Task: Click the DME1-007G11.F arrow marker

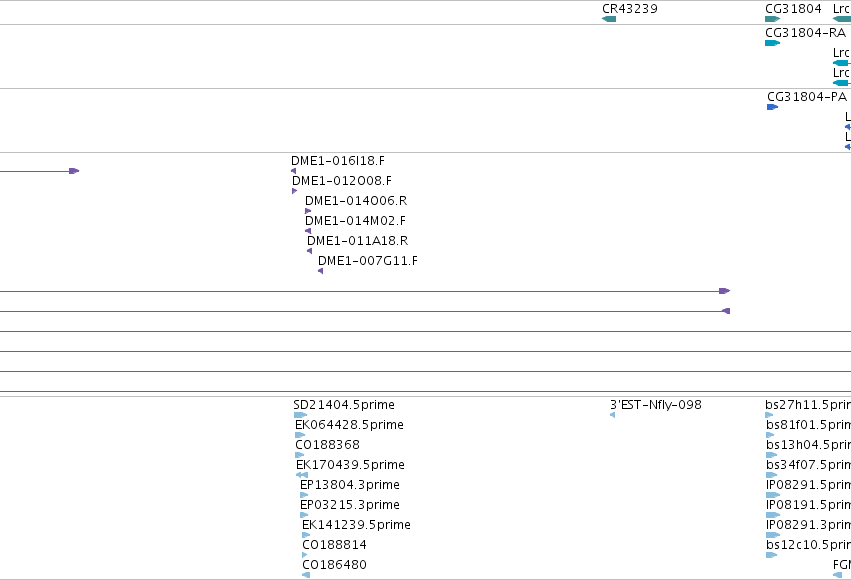Action: coord(321,271)
